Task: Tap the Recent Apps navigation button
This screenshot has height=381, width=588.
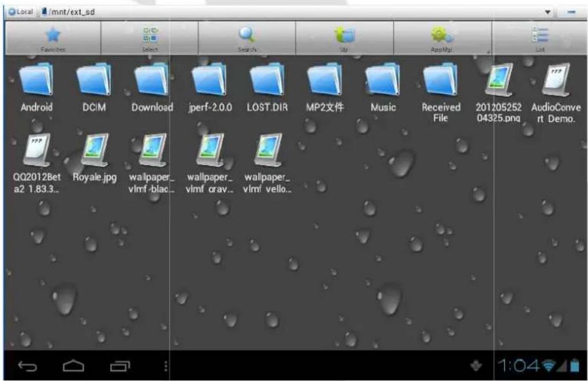Action: point(120,366)
